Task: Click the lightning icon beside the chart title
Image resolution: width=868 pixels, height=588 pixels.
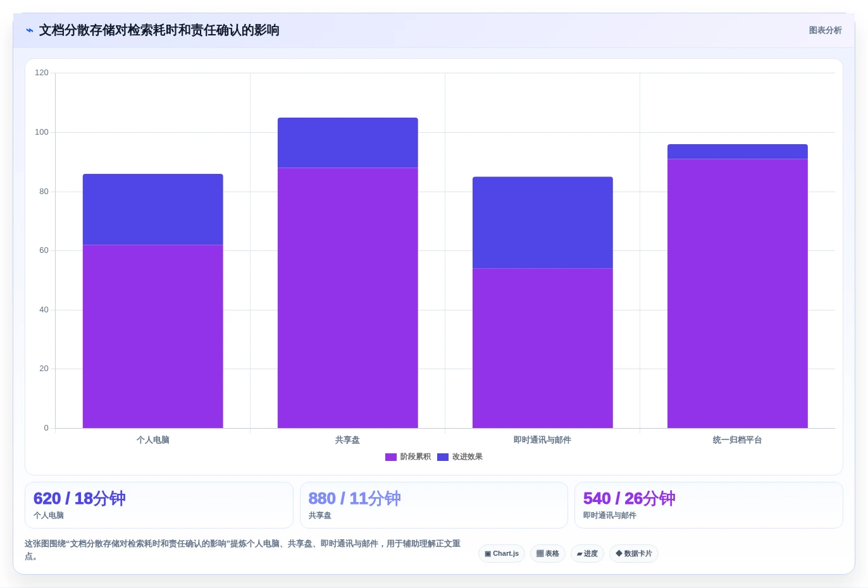Action: [x=30, y=30]
